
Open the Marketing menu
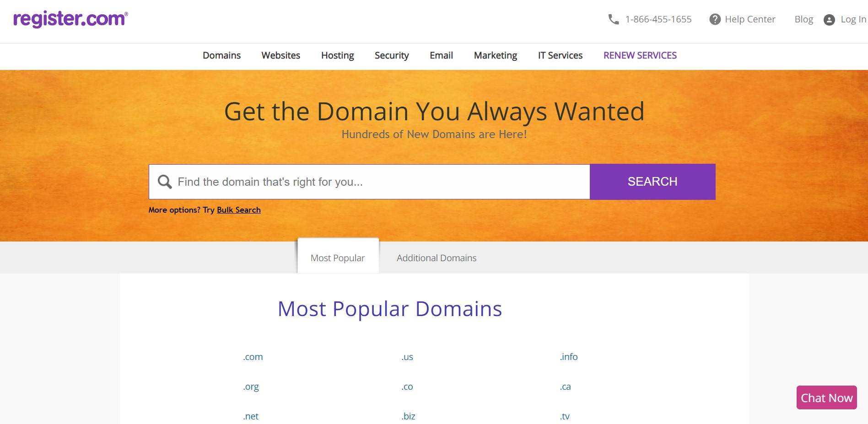coord(496,55)
